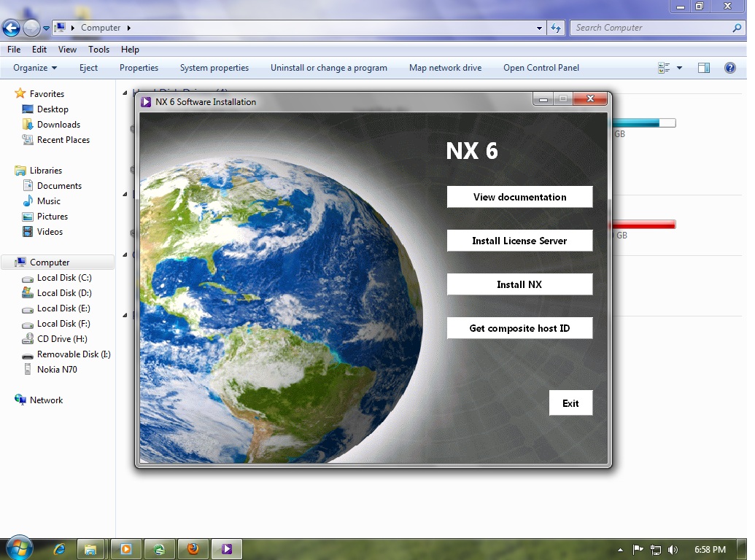Go back in Explorer navigation
Image resolution: width=755 pixels, height=560 pixels.
[x=11, y=28]
